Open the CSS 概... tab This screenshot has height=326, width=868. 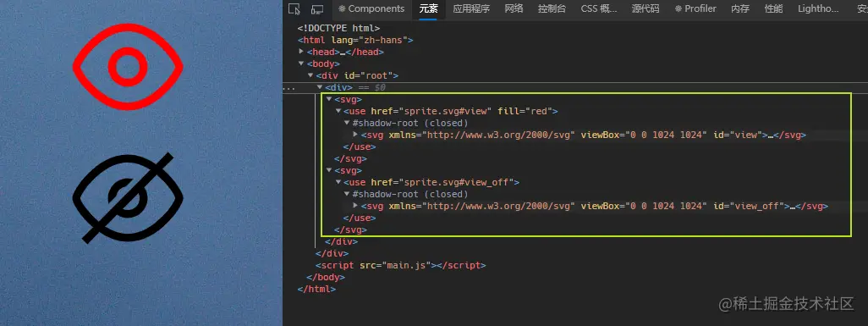point(599,8)
